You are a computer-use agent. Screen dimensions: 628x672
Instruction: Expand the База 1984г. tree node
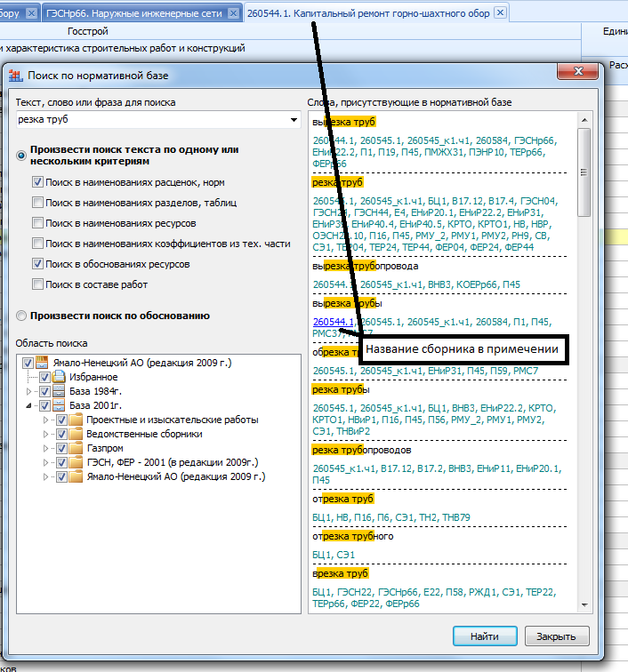coord(29,391)
